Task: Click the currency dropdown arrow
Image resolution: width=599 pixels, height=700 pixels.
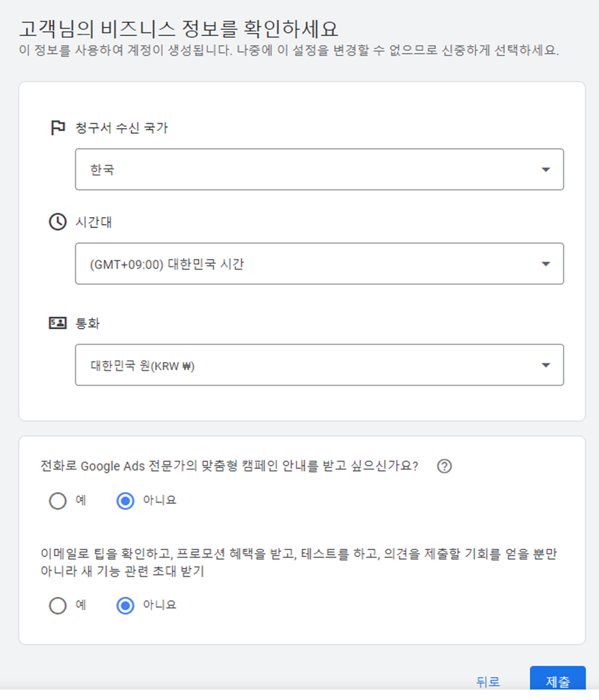Action: 545,365
